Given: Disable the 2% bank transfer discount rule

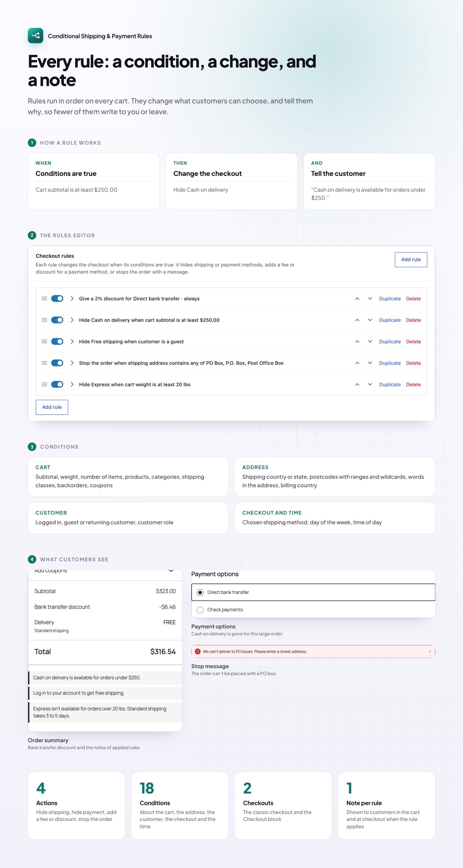Looking at the screenshot, I should click(57, 298).
